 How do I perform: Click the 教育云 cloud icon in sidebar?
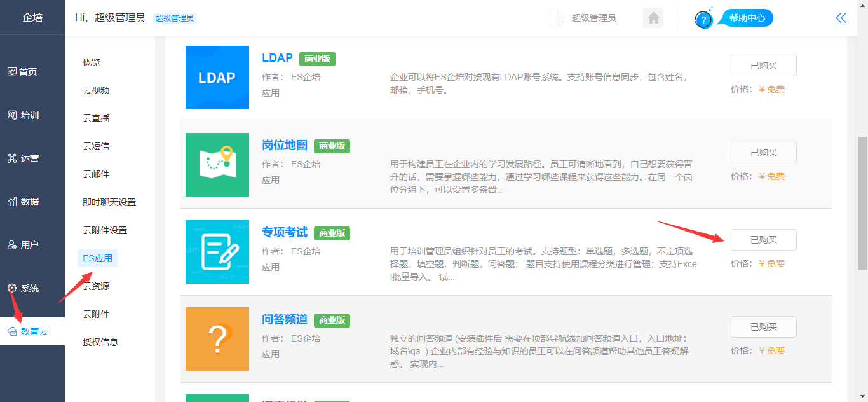pyautogui.click(x=12, y=331)
